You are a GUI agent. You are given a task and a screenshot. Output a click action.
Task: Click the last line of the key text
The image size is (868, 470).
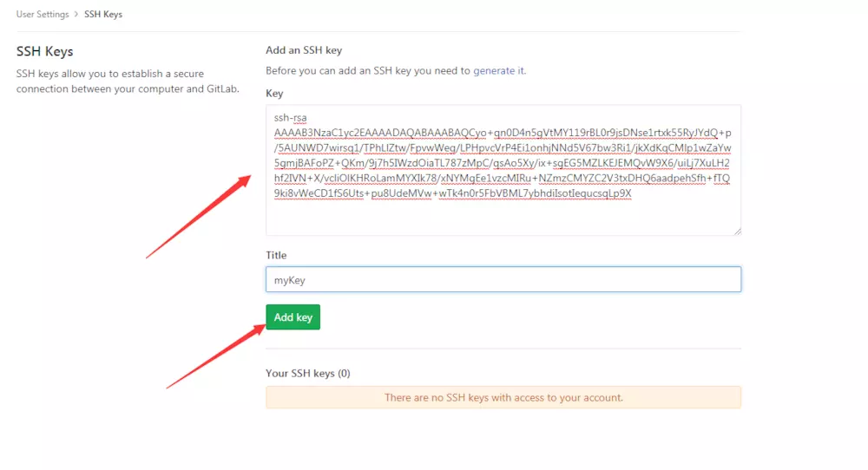[451, 193]
